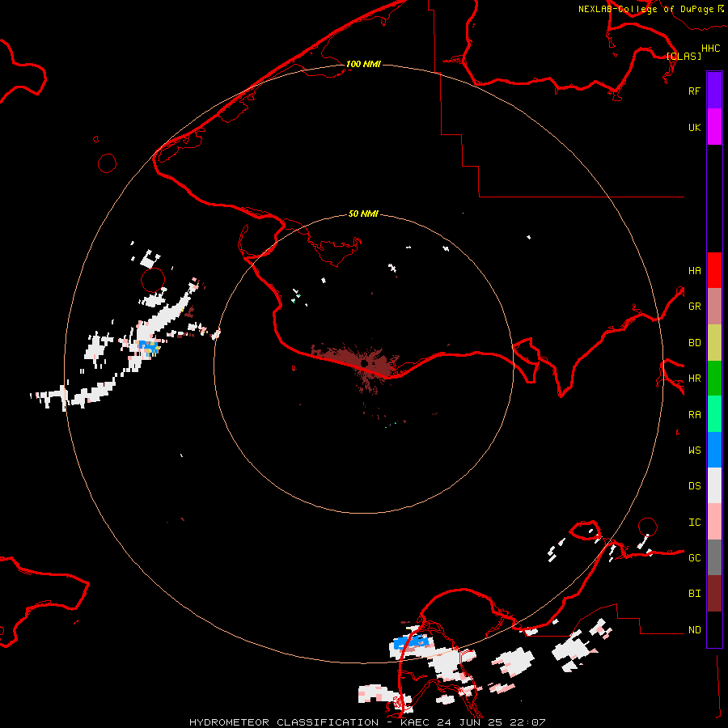The height and width of the screenshot is (728, 728).
Task: Click the blue wet snow patch in southern echoes
Action: pyautogui.click(x=409, y=643)
